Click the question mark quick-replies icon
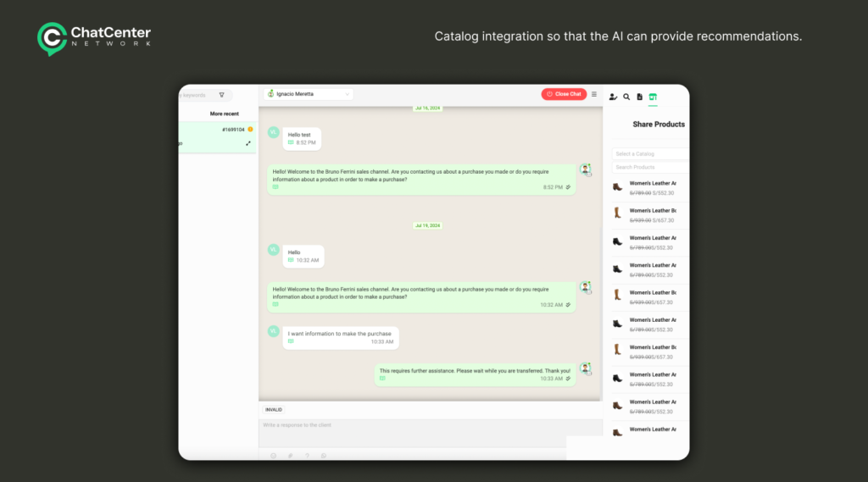The width and height of the screenshot is (868, 482). click(307, 456)
